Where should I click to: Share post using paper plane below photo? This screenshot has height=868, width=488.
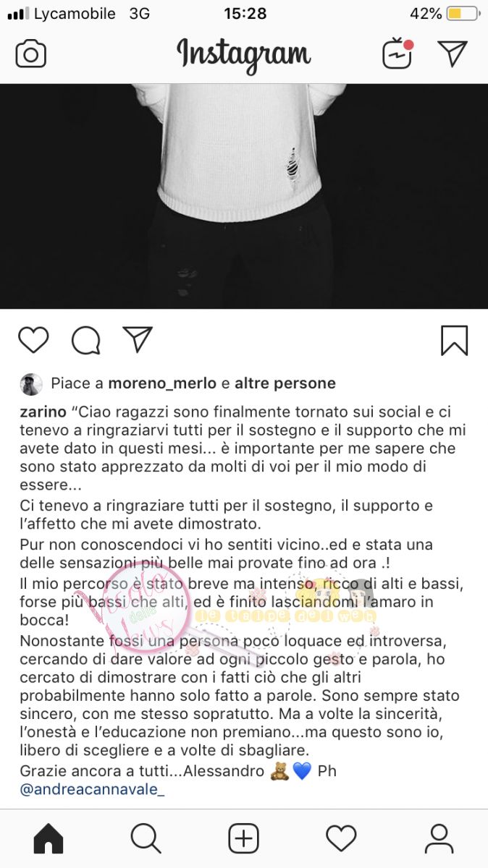point(137,339)
